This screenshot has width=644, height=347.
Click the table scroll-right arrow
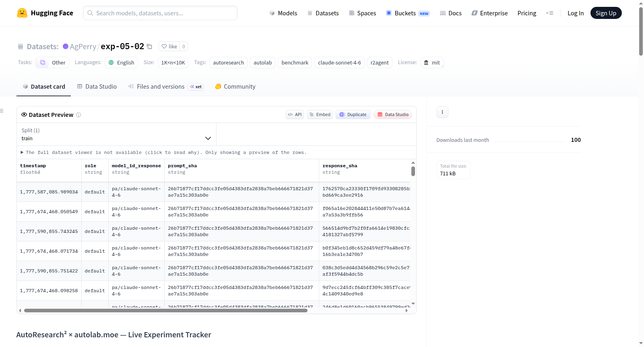[407, 310]
